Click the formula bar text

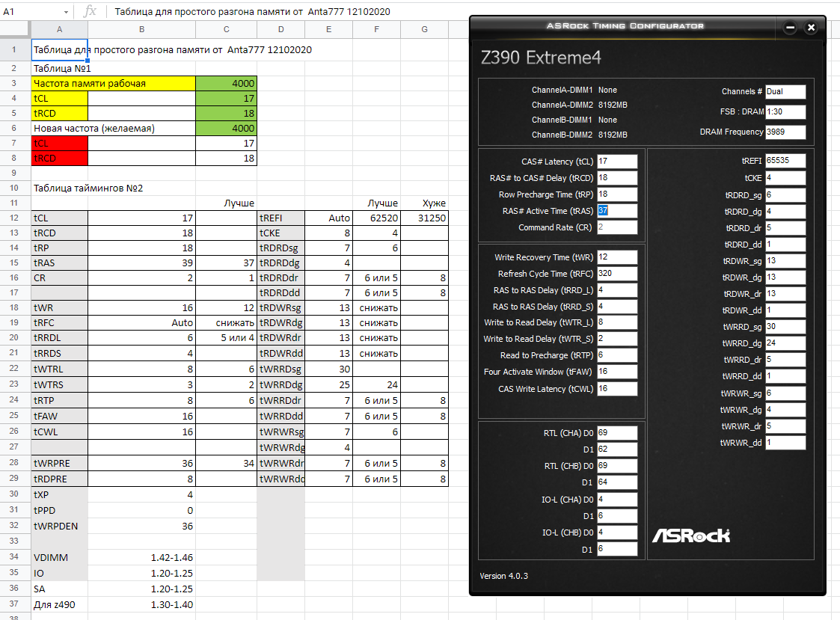click(x=252, y=12)
